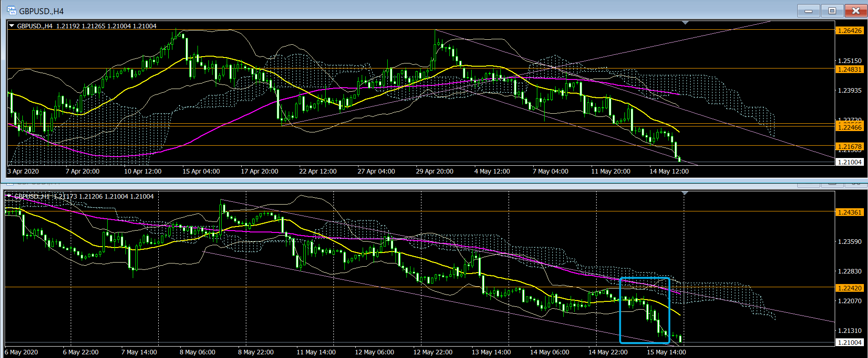Click the 15 Apr 04:00 time label
868x358 pixels.
coord(201,171)
